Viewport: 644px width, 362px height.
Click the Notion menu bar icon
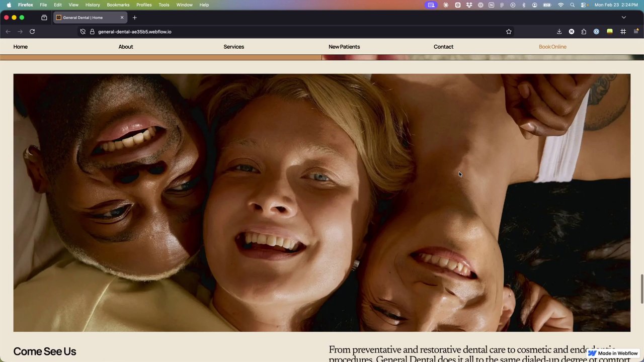pyautogui.click(x=491, y=5)
